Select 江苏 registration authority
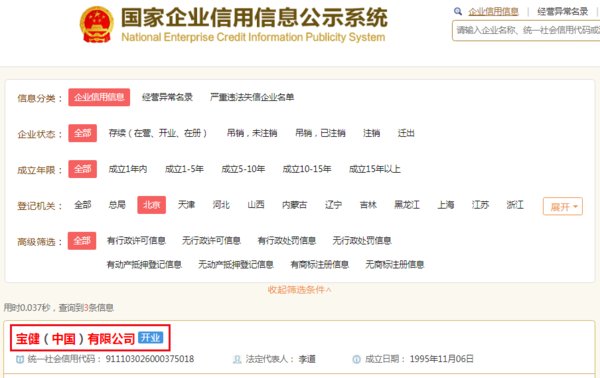 (x=480, y=205)
